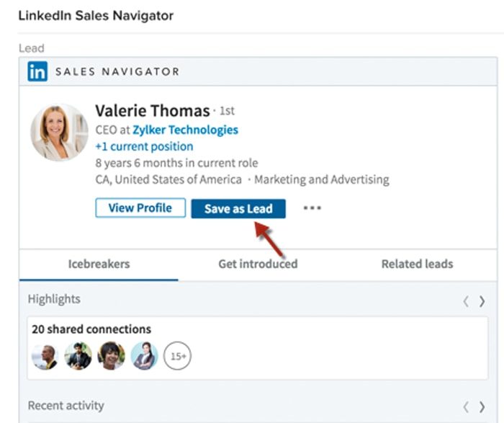Click the CA, United States of America text
504x423 pixels.
coord(168,179)
